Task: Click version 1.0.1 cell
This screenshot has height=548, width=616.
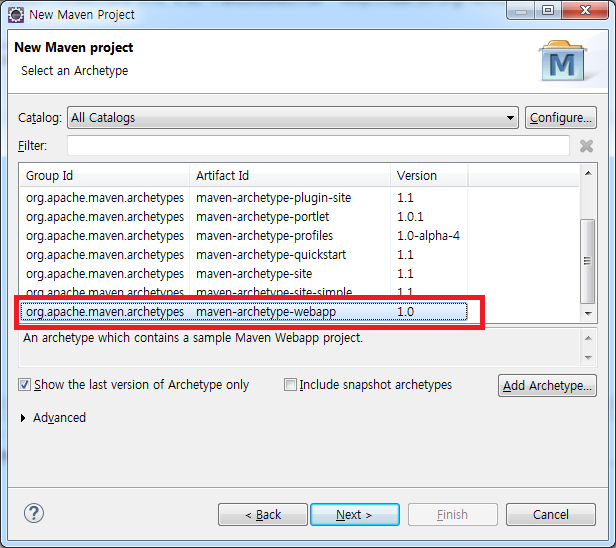Action: 410,217
